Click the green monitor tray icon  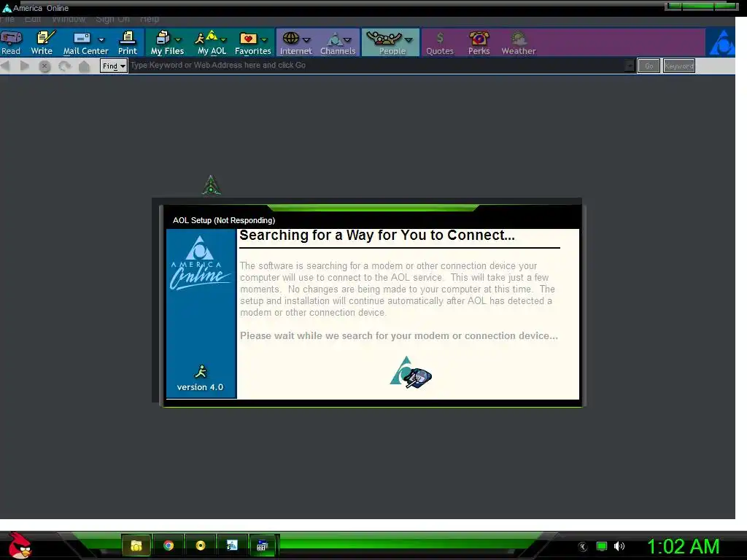point(602,546)
